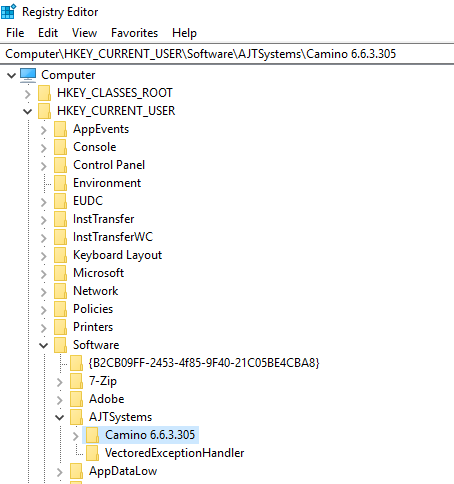The width and height of the screenshot is (454, 484).
Task: Open the File menu
Action: tap(15, 33)
